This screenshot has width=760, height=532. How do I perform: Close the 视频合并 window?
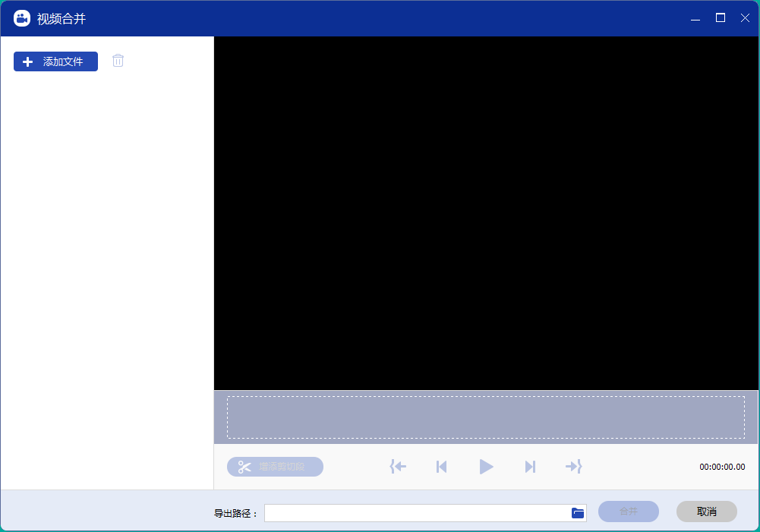745,18
